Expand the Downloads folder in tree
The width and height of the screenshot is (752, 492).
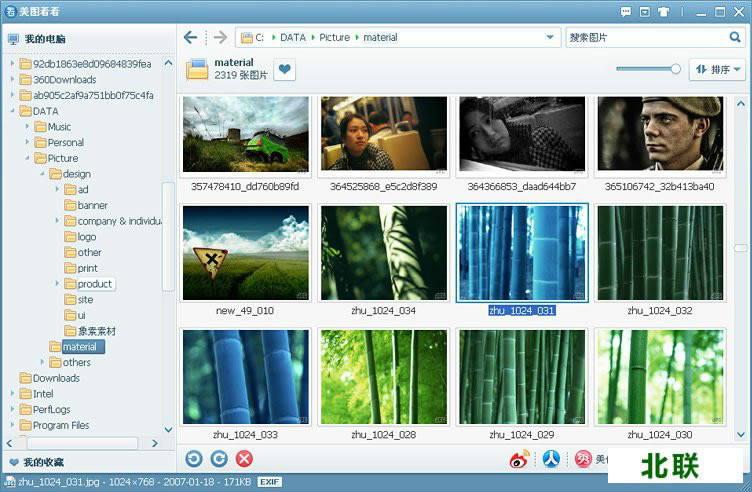pos(11,378)
